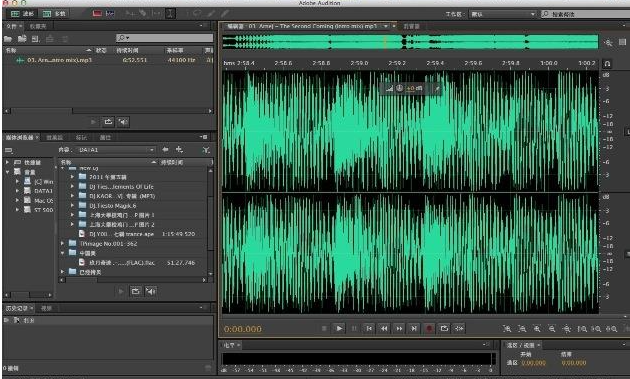Toggle the Files panel loop playback button
This screenshot has width=630, height=379.
coord(108,121)
